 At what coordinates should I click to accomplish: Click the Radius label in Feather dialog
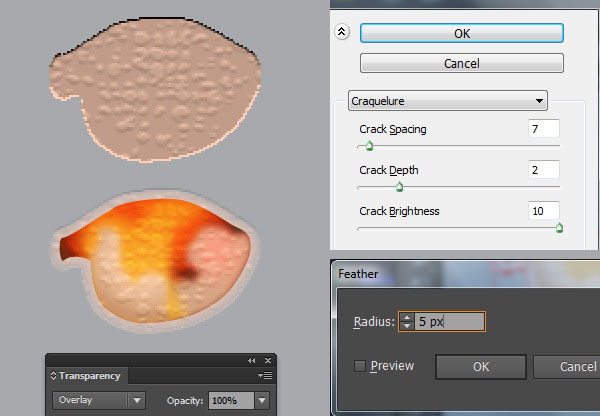coord(374,321)
